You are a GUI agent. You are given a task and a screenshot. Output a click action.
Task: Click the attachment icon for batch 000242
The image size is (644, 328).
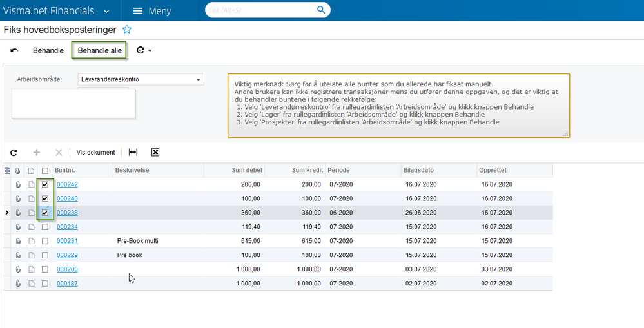pyautogui.click(x=19, y=184)
